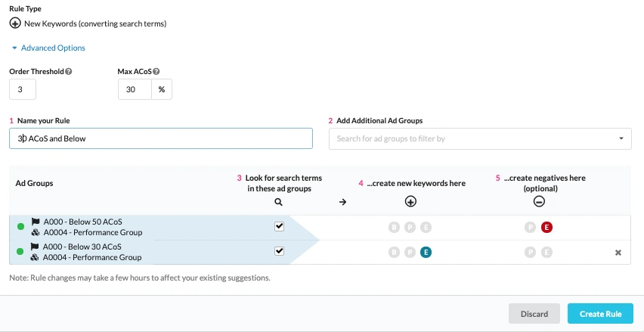
Task: Click the Name your Rule text field
Action: (x=160, y=138)
